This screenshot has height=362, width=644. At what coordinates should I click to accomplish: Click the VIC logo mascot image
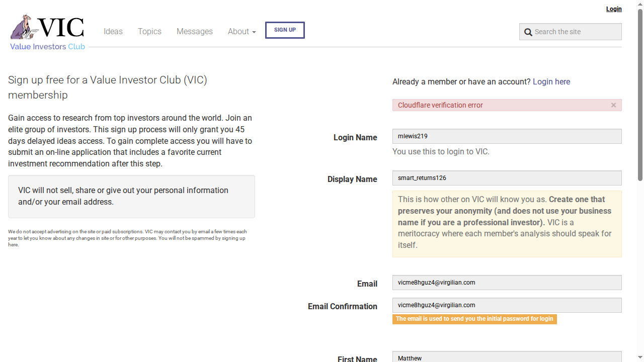click(24, 27)
